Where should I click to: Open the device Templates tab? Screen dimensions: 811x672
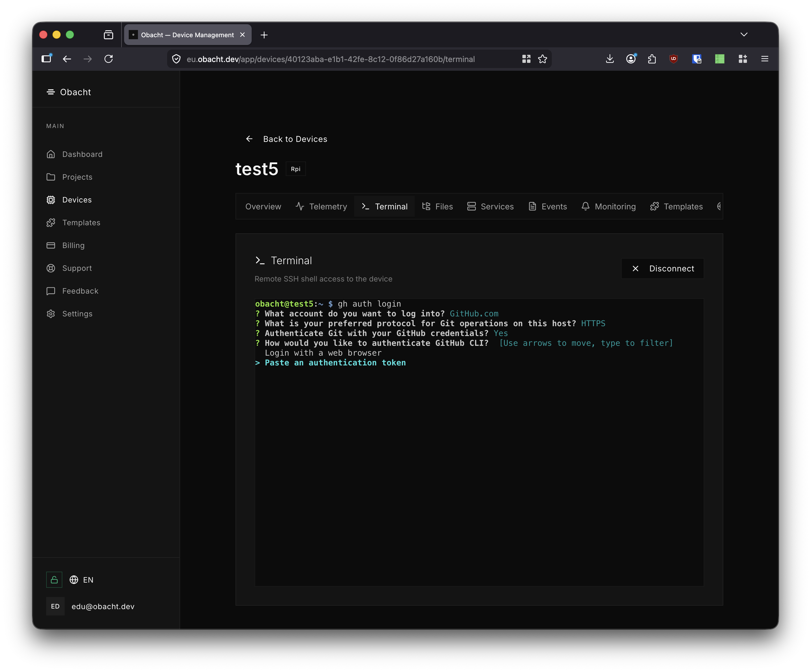point(677,207)
